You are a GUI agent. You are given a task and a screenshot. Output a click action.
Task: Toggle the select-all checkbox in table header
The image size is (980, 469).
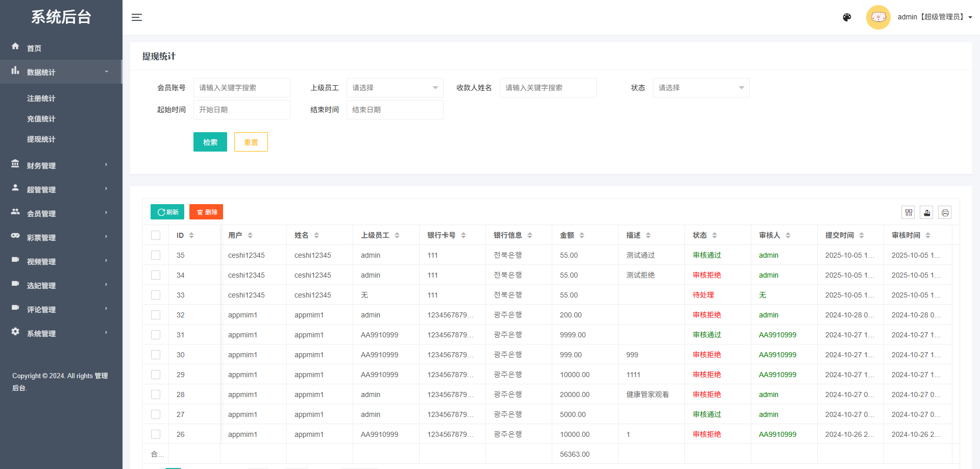coord(156,235)
